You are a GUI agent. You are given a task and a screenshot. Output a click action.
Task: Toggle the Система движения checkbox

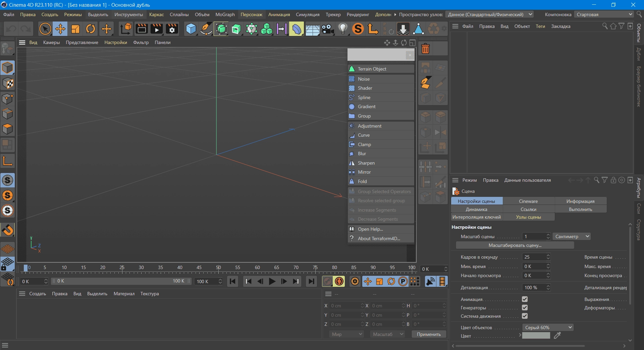(x=525, y=316)
